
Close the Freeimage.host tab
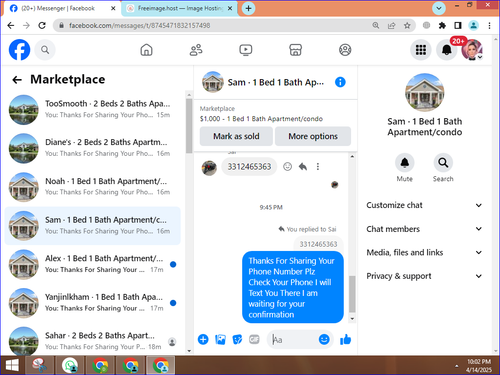(230, 9)
